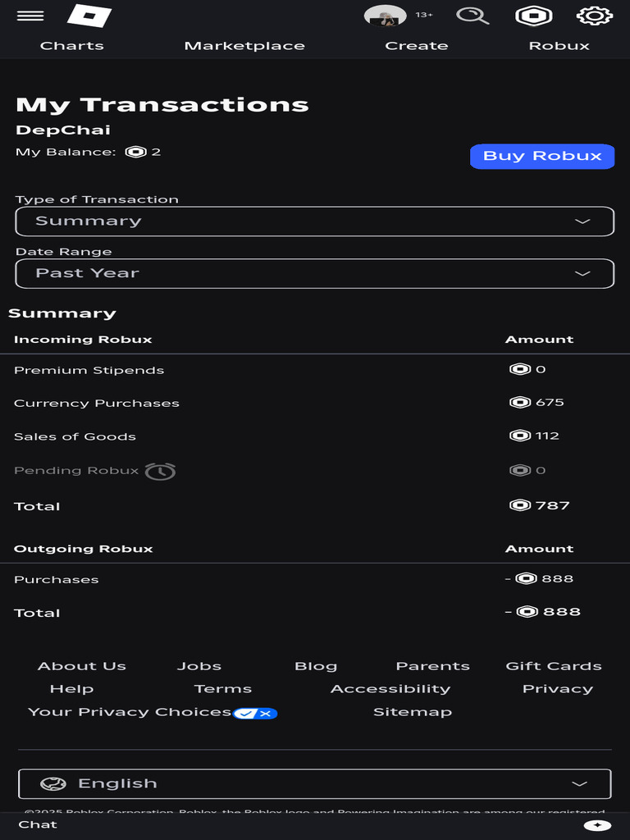Click chevron on language dropdown
The image size is (630, 840).
coord(579,783)
